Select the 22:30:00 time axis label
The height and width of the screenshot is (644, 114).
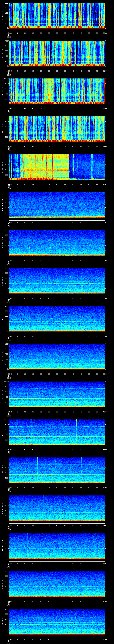(9, 71)
